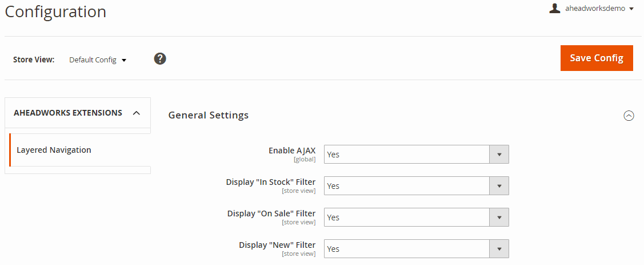Click the AHEADWORKS EXTENSIONS section title
Viewport: 644px width, 265px height.
68,113
